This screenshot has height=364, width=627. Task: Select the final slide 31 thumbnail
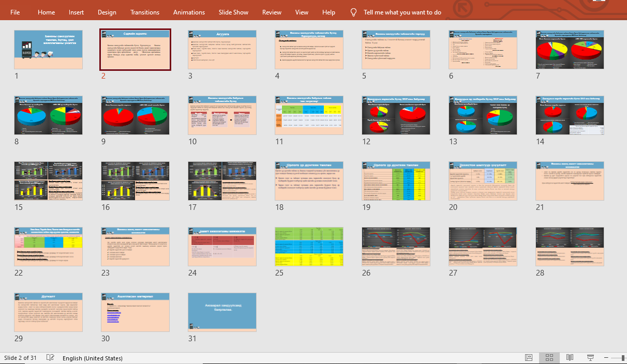tap(222, 312)
